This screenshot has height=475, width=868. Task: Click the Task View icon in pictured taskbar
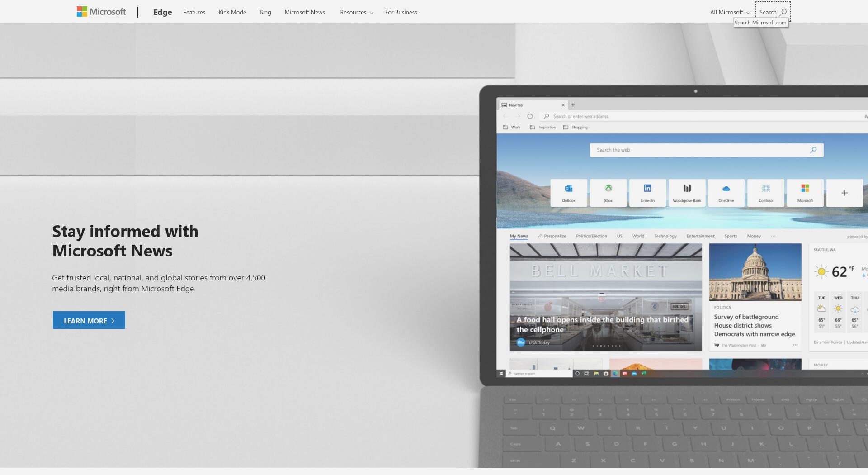pos(587,374)
